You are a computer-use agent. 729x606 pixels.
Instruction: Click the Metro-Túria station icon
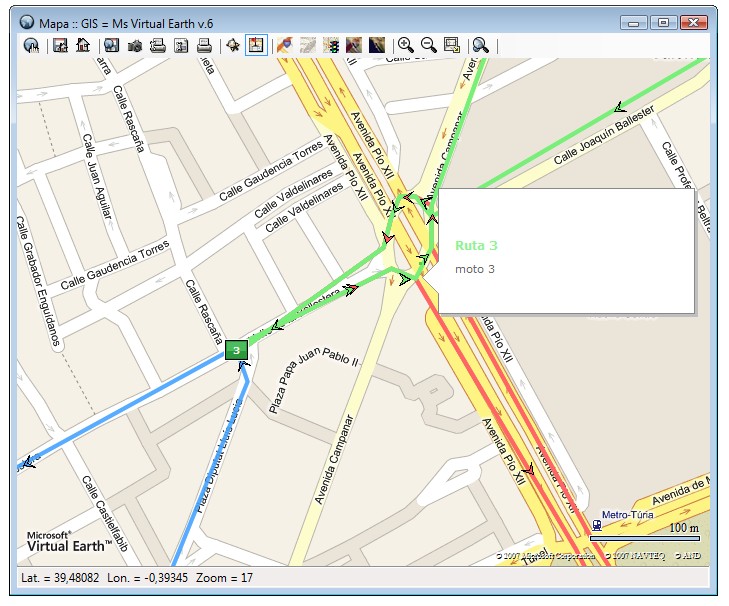point(597,523)
